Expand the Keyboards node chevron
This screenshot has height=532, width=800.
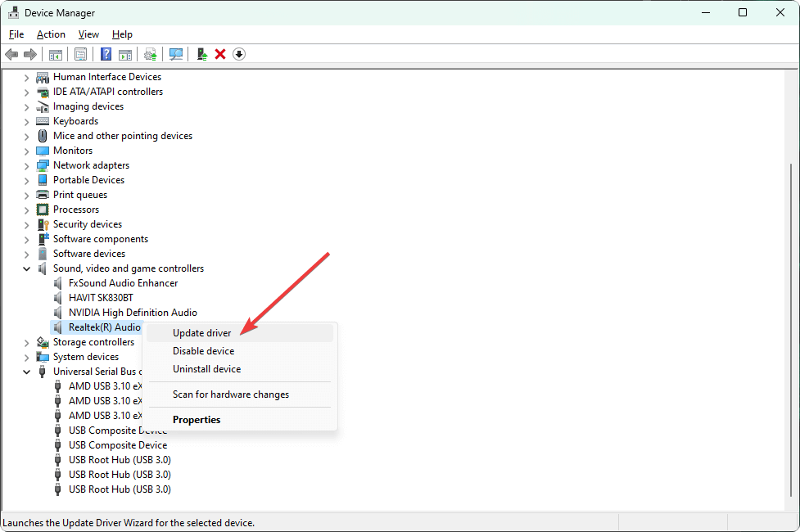point(26,121)
